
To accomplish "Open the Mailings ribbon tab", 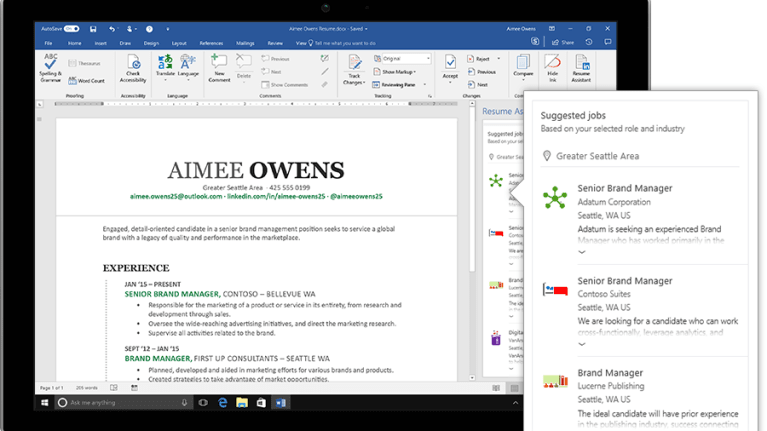I will pos(245,43).
